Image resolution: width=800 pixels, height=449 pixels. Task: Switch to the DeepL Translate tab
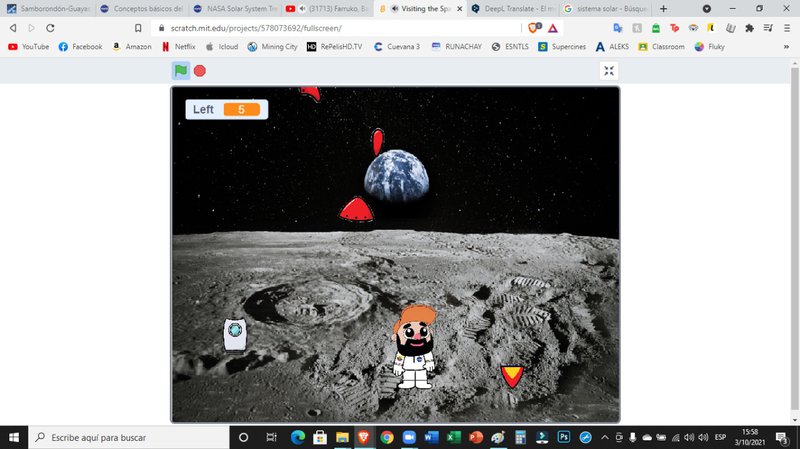(512, 8)
